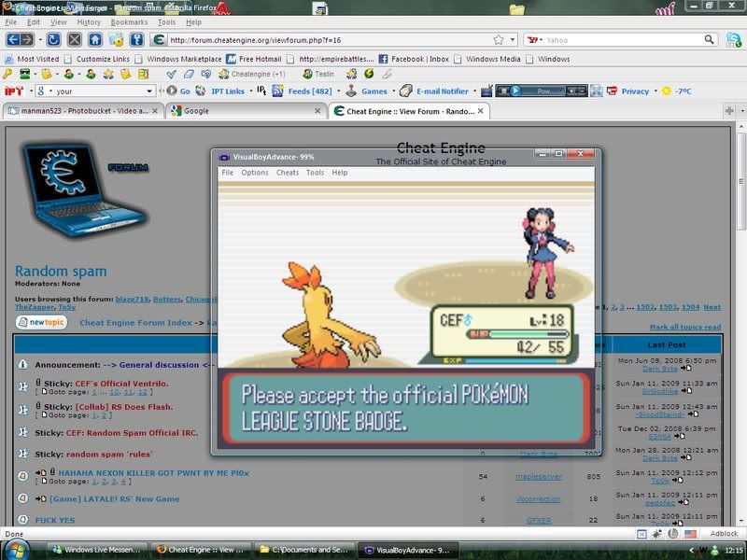747x560 pixels.
Task: Bookmark this page with the star icon
Action: tap(499, 40)
